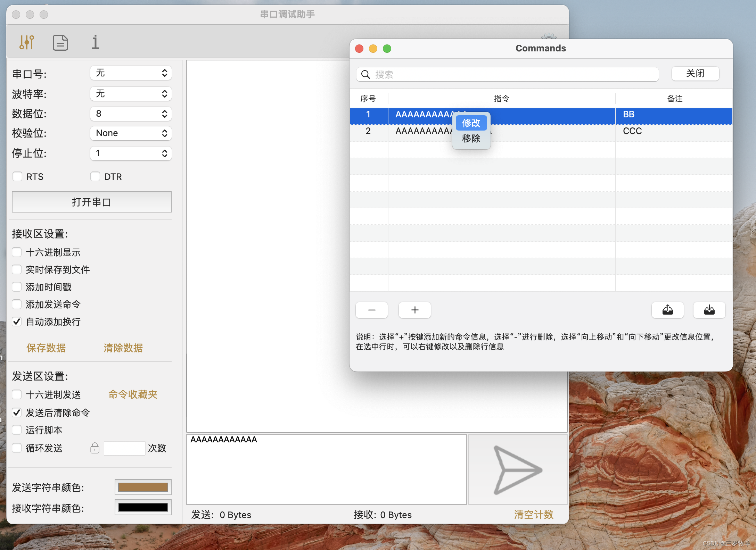Screen dimensions: 756x550
Task: Click the 发送: 0 Bytes status text
Action: pyautogui.click(x=221, y=515)
